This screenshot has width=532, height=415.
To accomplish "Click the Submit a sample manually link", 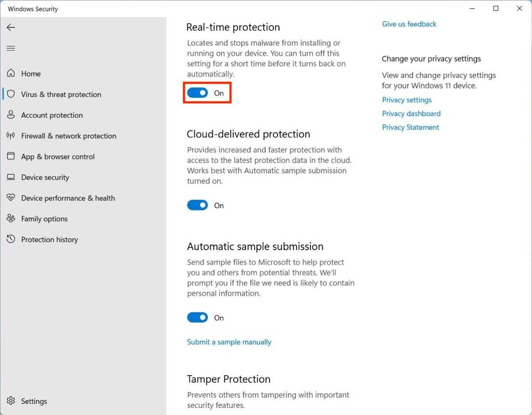I will point(229,342).
